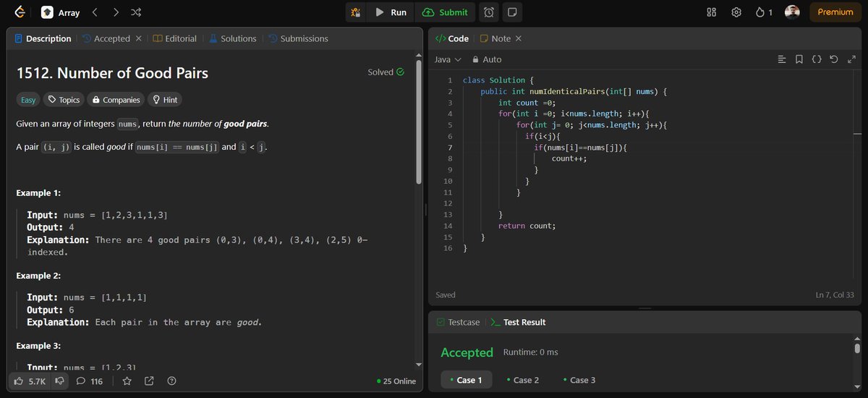Go to previous problem arrow
Image resolution: width=868 pixels, height=398 pixels.
tap(95, 12)
